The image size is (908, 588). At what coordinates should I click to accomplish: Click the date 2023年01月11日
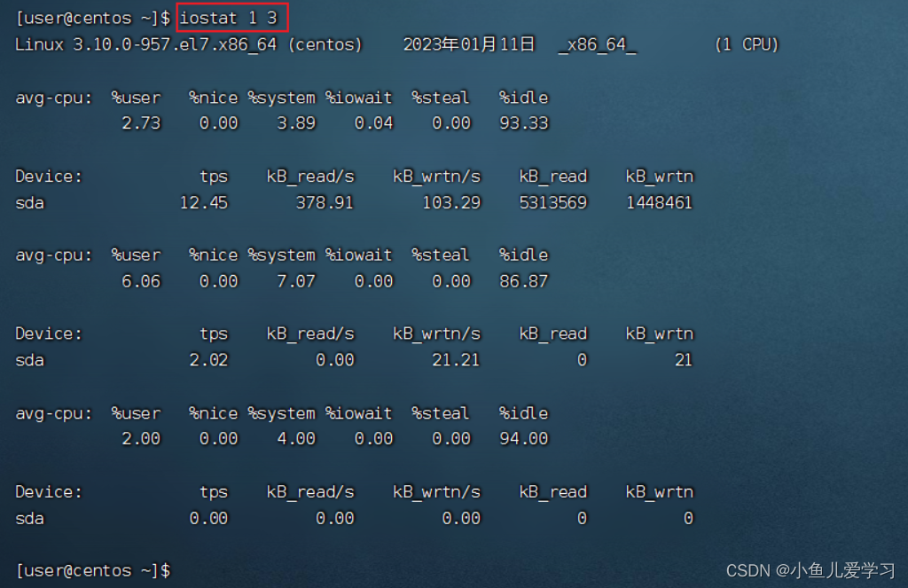[468, 44]
